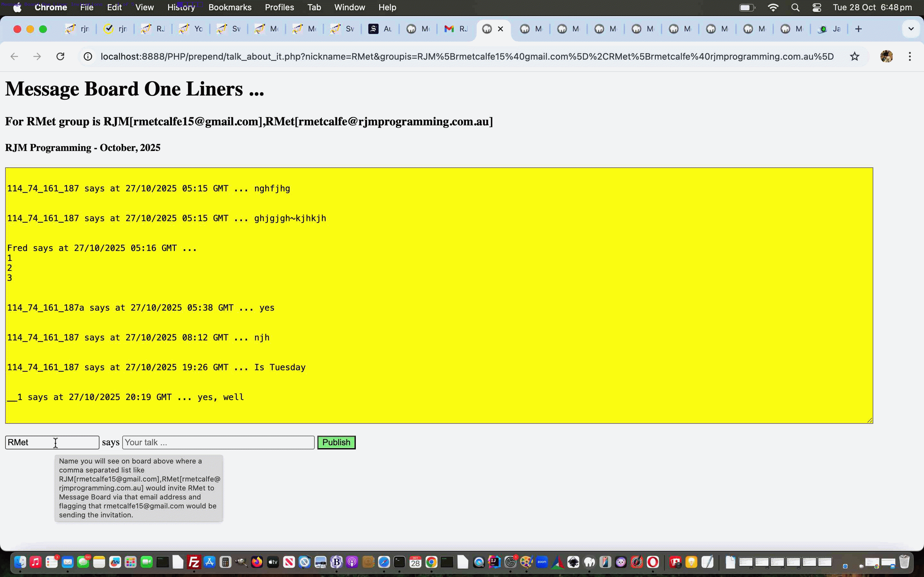
Task: Toggle the Wi-Fi status menu
Action: point(773,8)
